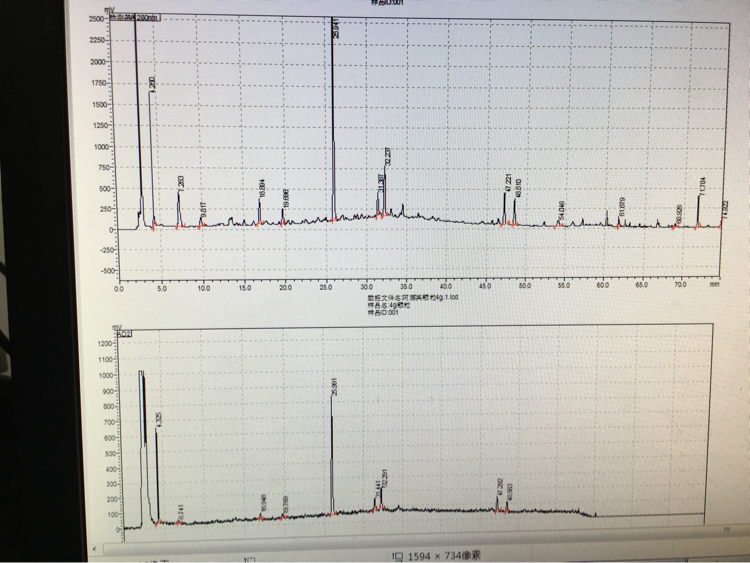Viewport: 750px width, 563px height.
Task: Click the selection size icon beside 1594 × 734
Action: pos(397,556)
